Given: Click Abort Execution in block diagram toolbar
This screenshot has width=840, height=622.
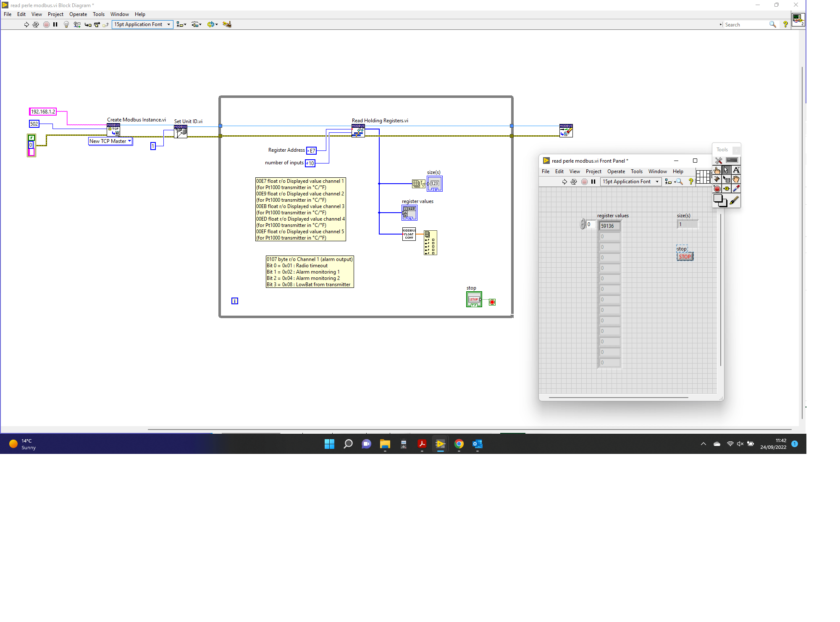Looking at the screenshot, I should (x=46, y=24).
